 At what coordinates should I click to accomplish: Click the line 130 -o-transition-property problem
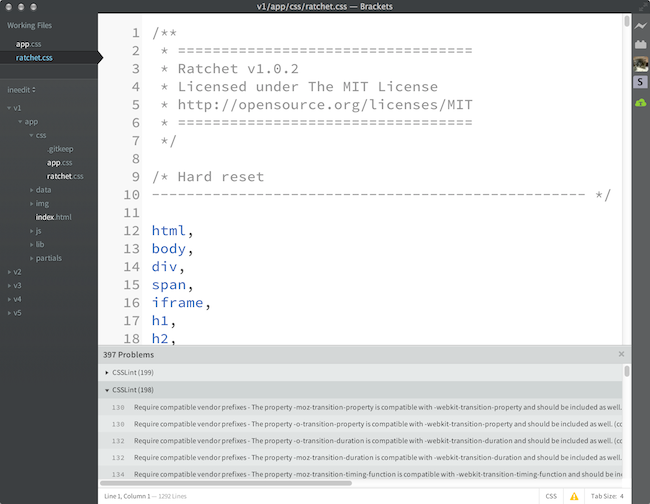point(360,424)
